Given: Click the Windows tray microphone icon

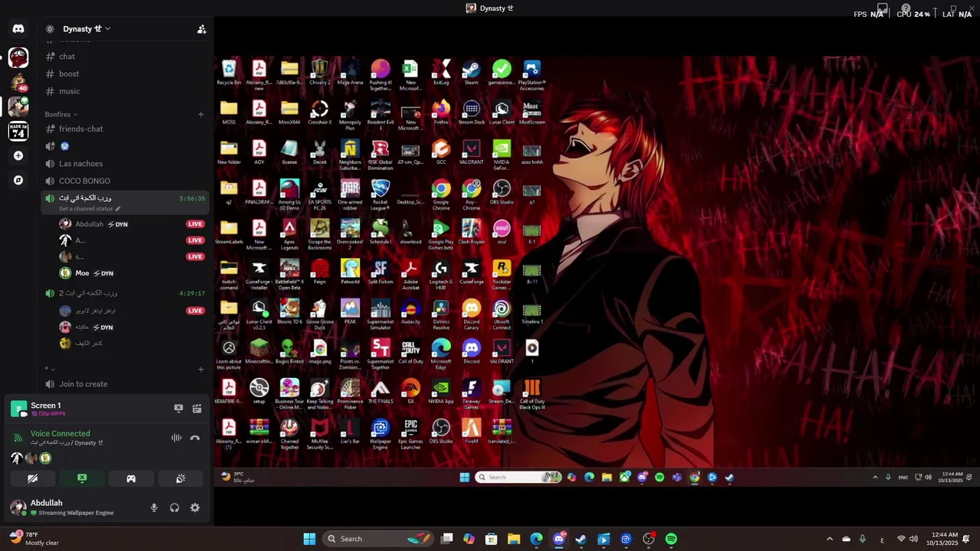Looking at the screenshot, I should pyautogui.click(x=862, y=539).
